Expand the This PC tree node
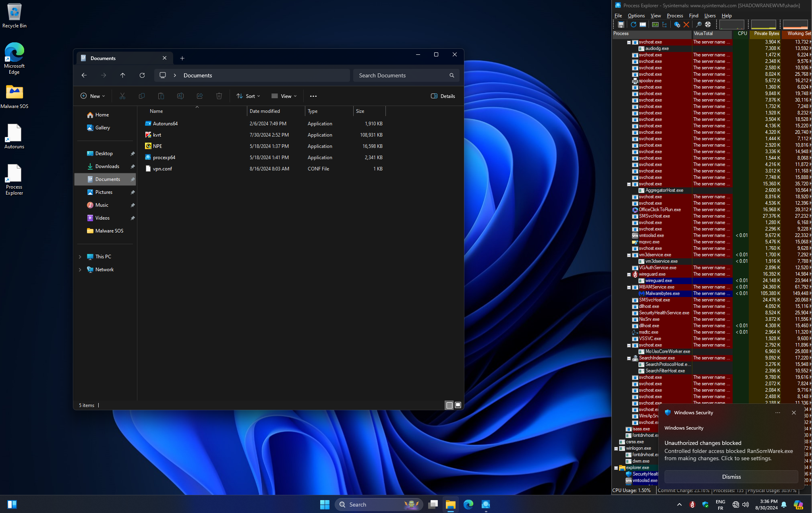Image resolution: width=812 pixels, height=513 pixels. pyautogui.click(x=80, y=257)
